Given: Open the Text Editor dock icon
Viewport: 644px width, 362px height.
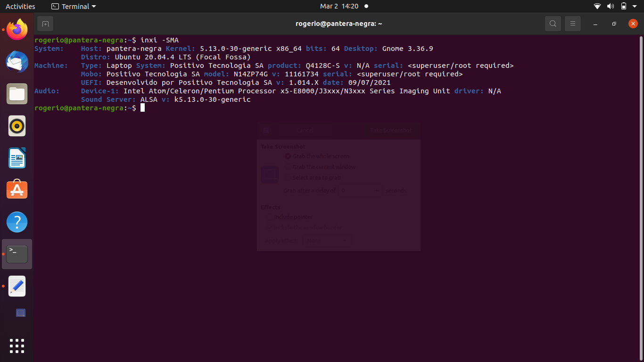Looking at the screenshot, I should point(17,286).
